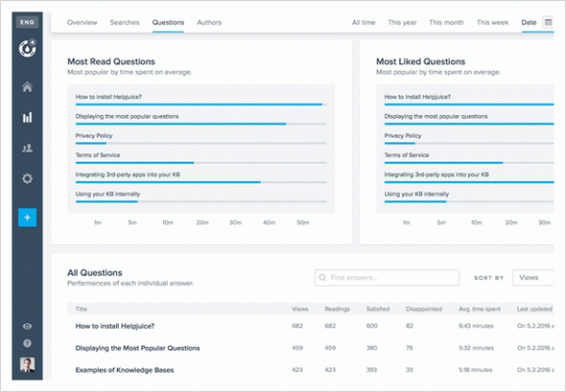
Task: Expand the Sort By Views dropdown
Action: point(534,278)
